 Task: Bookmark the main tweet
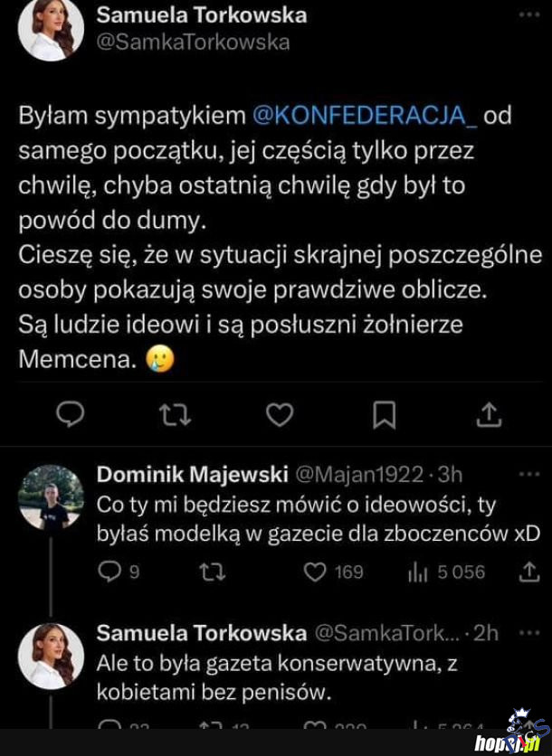(384, 414)
